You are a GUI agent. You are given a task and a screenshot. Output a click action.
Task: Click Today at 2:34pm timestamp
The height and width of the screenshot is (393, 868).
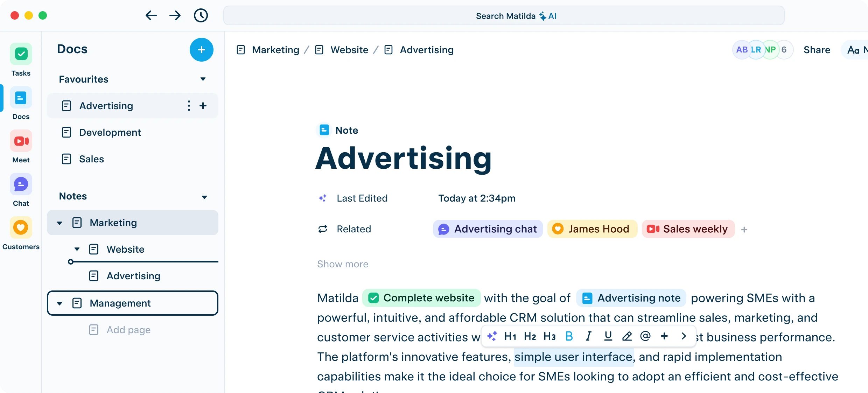click(477, 198)
